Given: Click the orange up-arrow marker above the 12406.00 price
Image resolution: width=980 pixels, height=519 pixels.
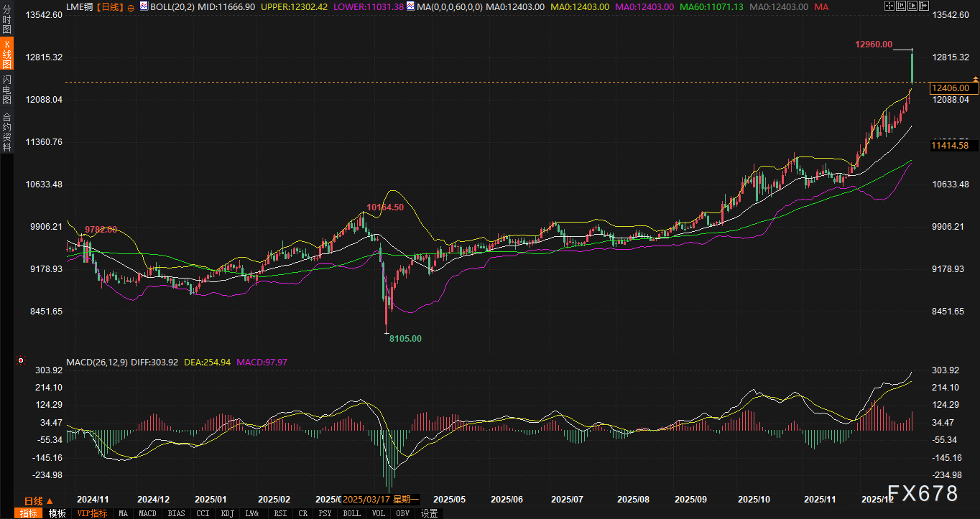Looking at the screenshot, I should click(975, 78).
